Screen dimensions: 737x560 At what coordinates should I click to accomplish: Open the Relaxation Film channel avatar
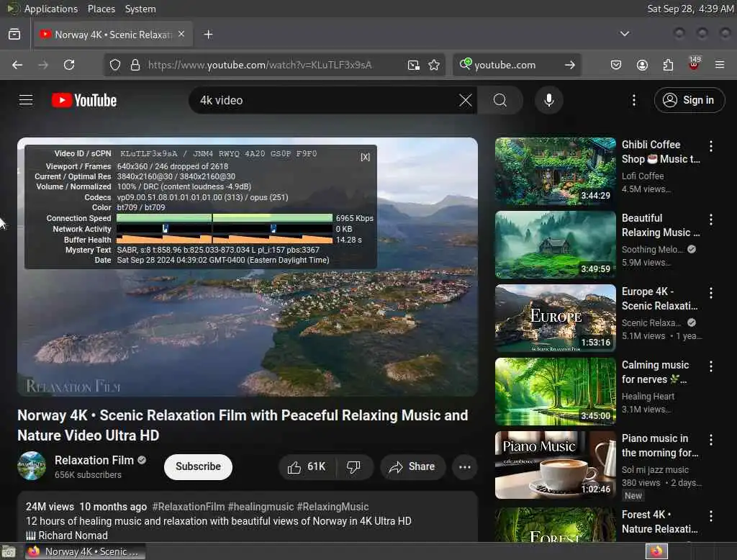click(32, 466)
